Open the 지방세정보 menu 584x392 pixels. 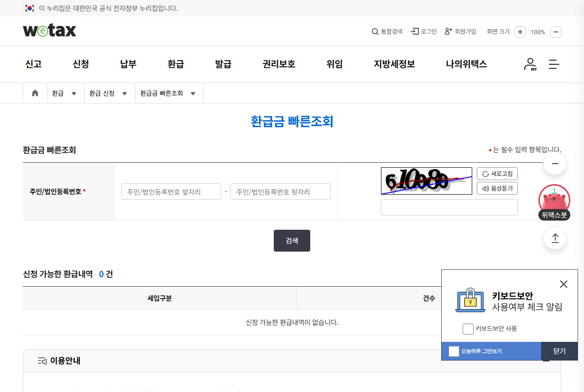click(394, 64)
